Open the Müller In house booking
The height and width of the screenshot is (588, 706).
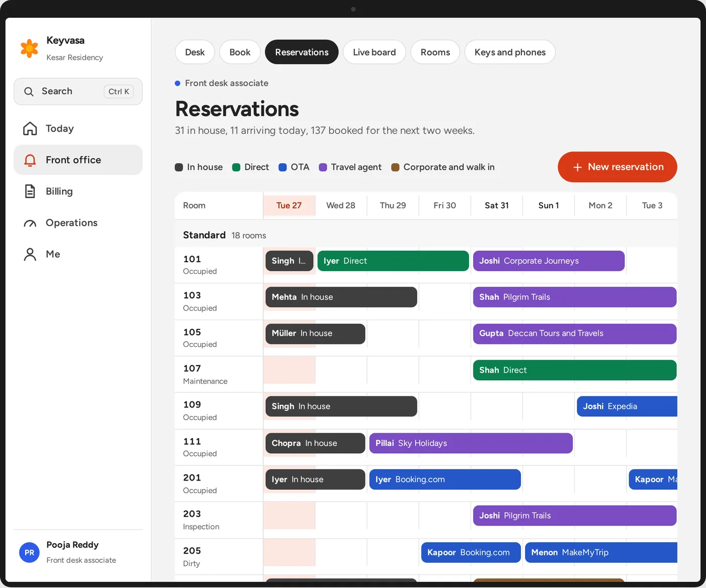[x=315, y=334]
